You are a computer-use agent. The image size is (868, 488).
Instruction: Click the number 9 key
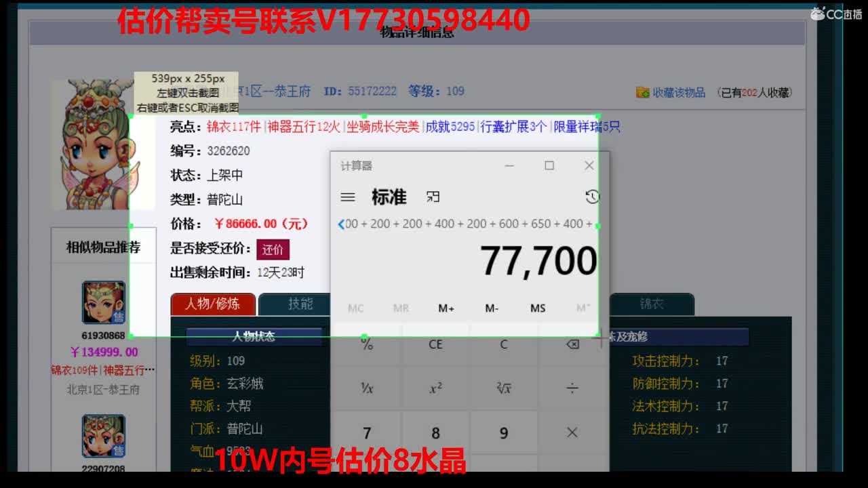504,432
